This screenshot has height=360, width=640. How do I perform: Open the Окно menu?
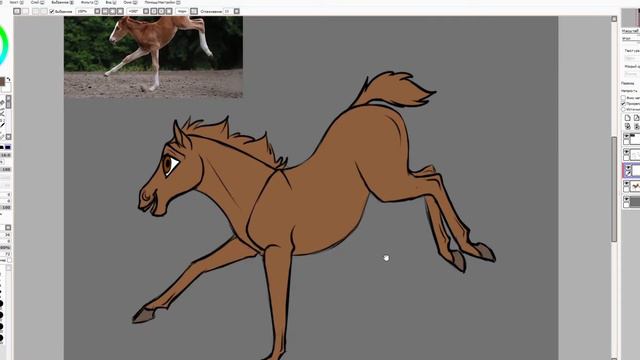[x=130, y=2]
